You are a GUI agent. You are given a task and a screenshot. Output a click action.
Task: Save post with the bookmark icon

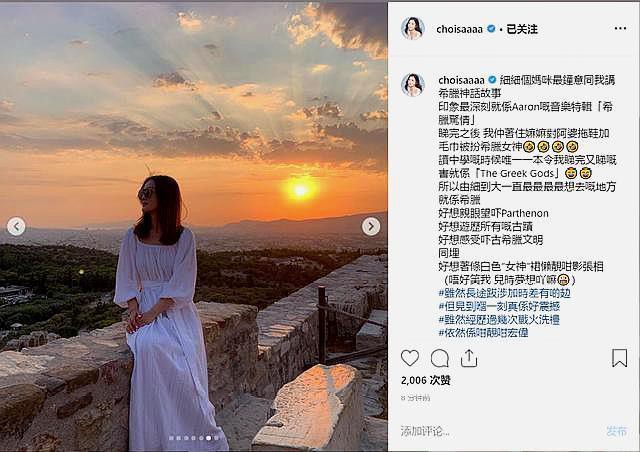coord(619,358)
